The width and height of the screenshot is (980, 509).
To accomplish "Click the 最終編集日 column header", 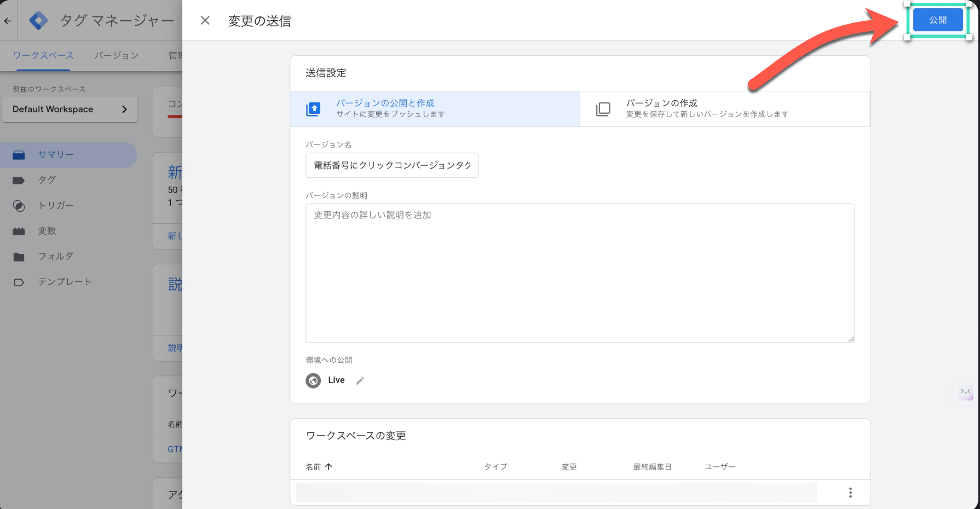I will click(x=652, y=467).
